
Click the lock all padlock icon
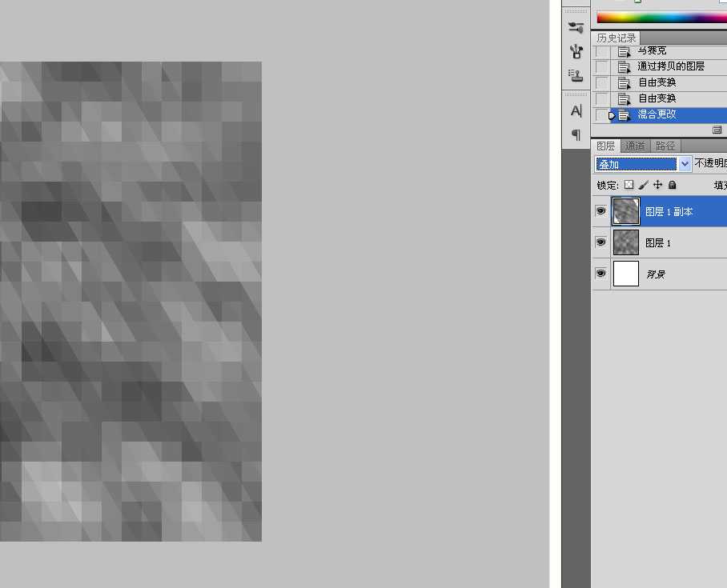pyautogui.click(x=673, y=185)
